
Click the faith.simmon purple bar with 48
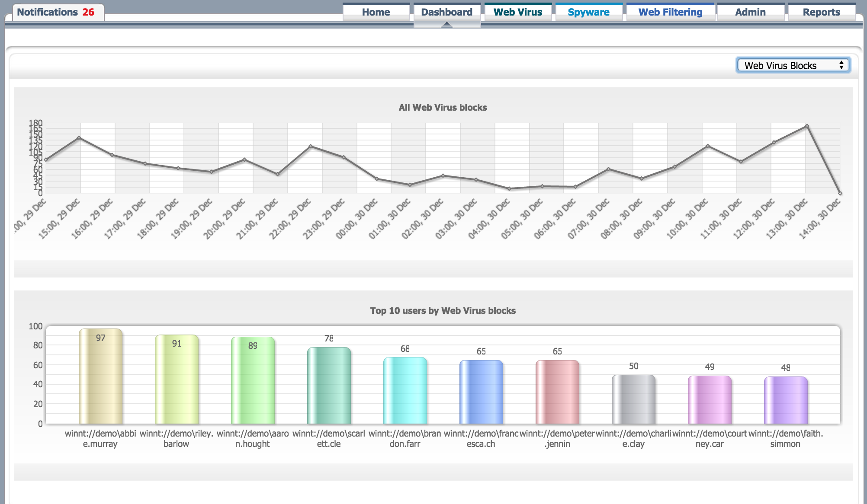[x=786, y=401]
